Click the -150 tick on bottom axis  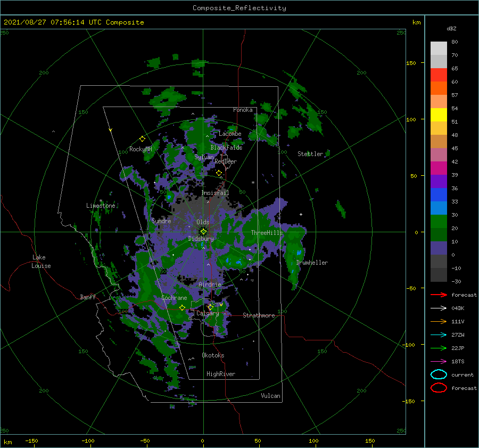[x=31, y=441]
